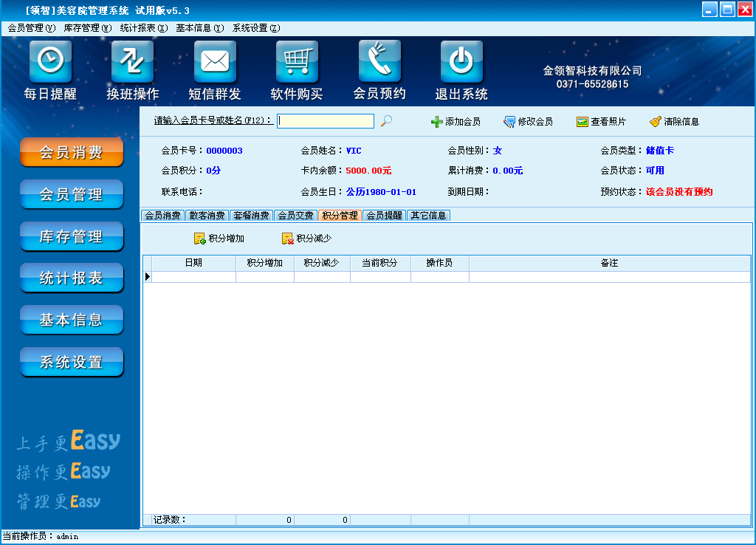
Task: Click 积分增加 in points toolbar
Action: pyautogui.click(x=219, y=239)
